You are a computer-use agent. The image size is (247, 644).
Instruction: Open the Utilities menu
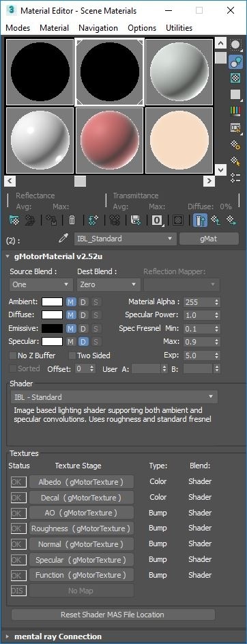pyautogui.click(x=179, y=28)
